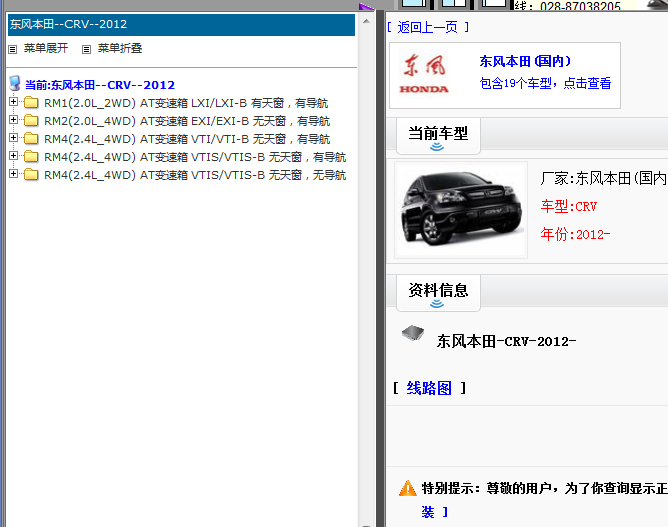Expand the RM4 VTIS/VTIS-B 无导航 tree node
This screenshot has width=668, height=527.
coord(13,173)
